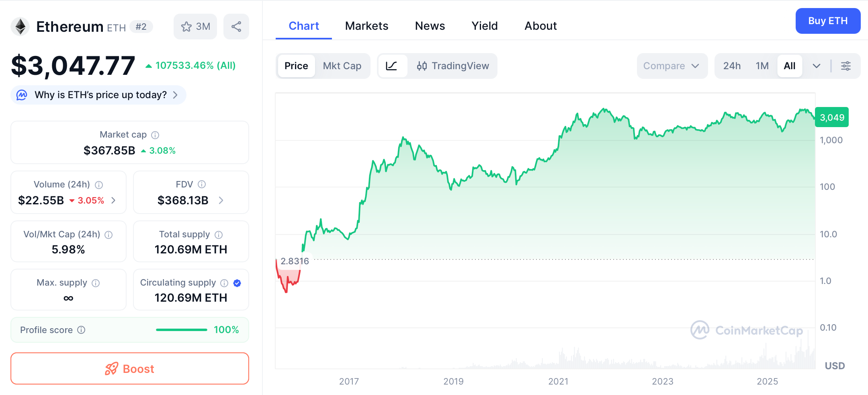868x395 pixels.
Task: Click the share icon button
Action: click(x=236, y=27)
